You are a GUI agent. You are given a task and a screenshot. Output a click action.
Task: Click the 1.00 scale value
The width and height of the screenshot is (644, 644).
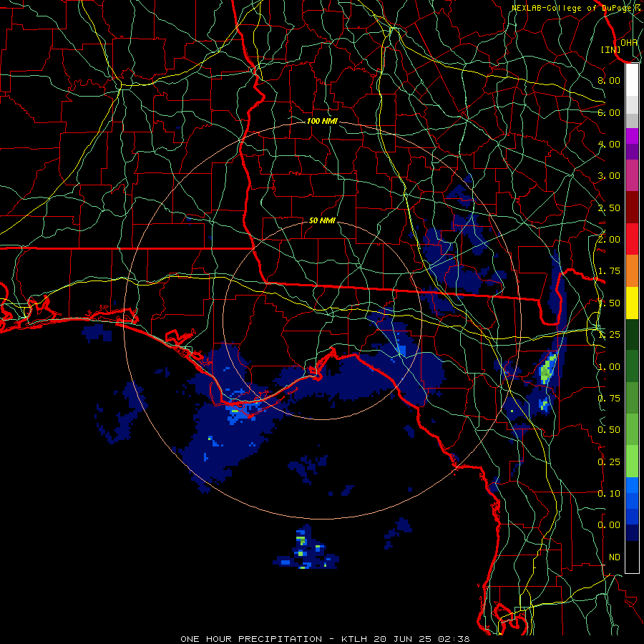tap(609, 367)
